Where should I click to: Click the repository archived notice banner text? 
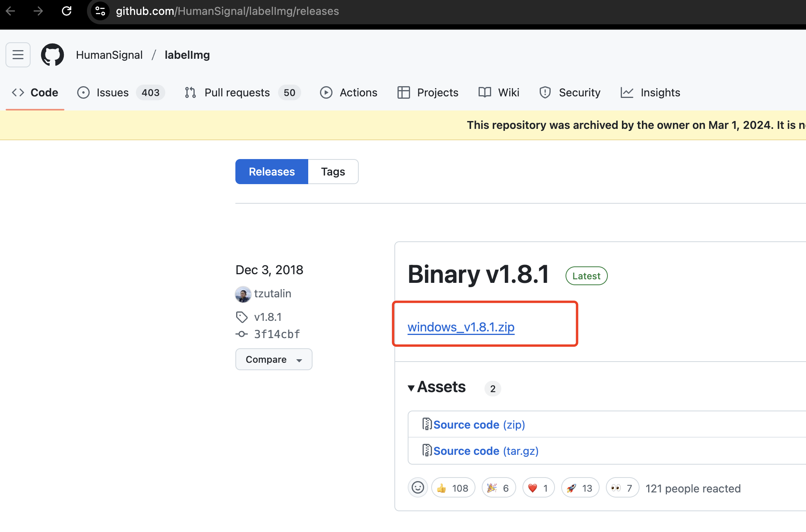click(x=636, y=125)
